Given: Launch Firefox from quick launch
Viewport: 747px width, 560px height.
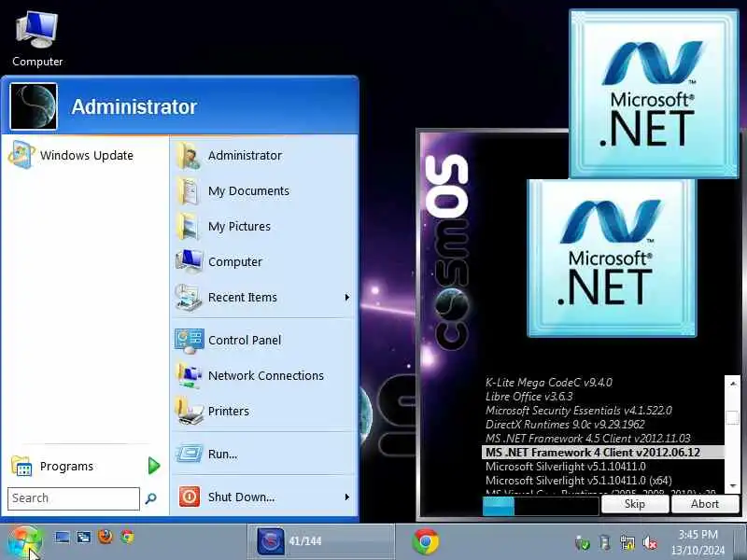Looking at the screenshot, I should tap(106, 538).
